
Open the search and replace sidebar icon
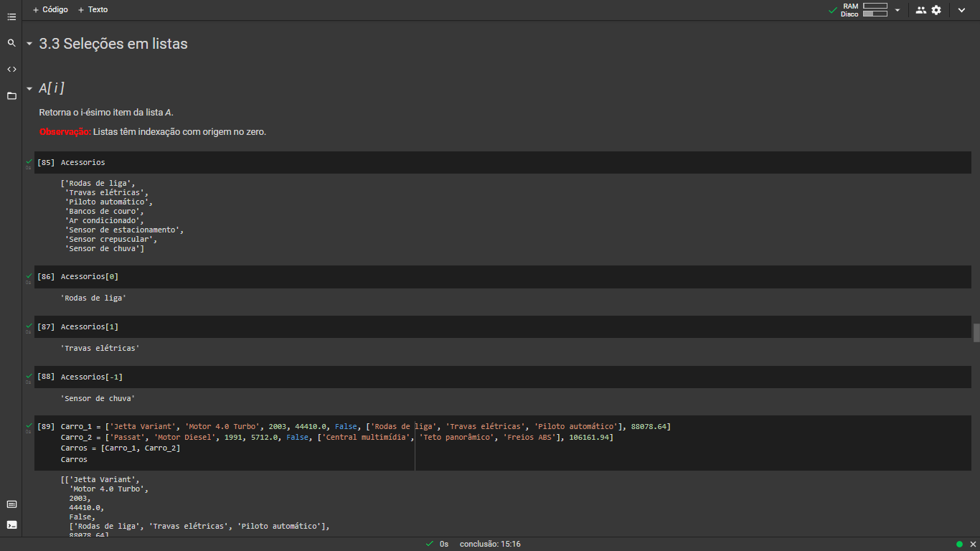11,43
